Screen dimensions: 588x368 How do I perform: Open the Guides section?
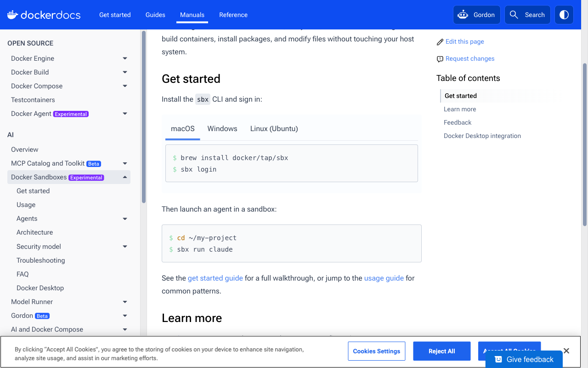coord(155,15)
